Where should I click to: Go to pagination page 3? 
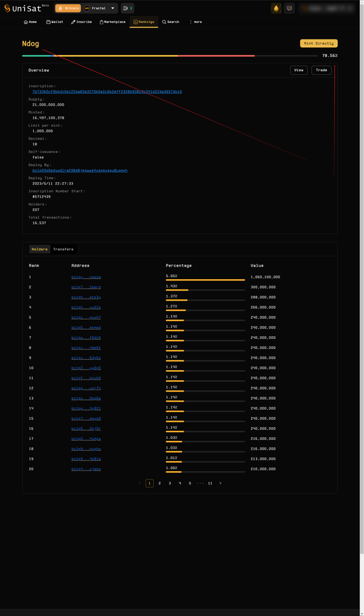click(170, 483)
